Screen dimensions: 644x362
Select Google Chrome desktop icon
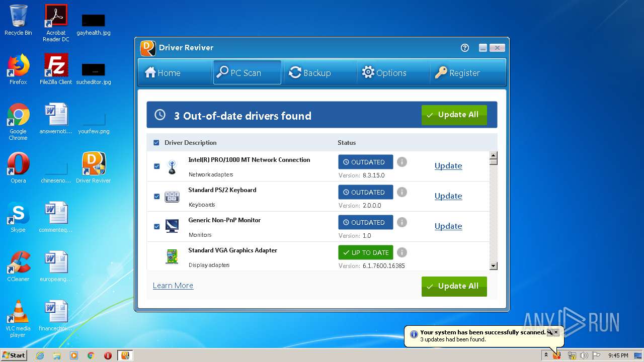coord(18,122)
